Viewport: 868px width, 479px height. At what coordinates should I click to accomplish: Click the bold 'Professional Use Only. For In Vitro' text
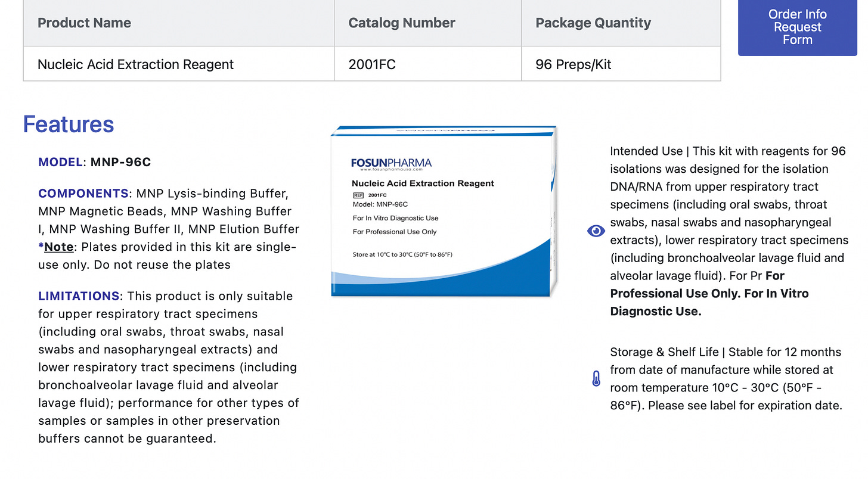tap(709, 293)
